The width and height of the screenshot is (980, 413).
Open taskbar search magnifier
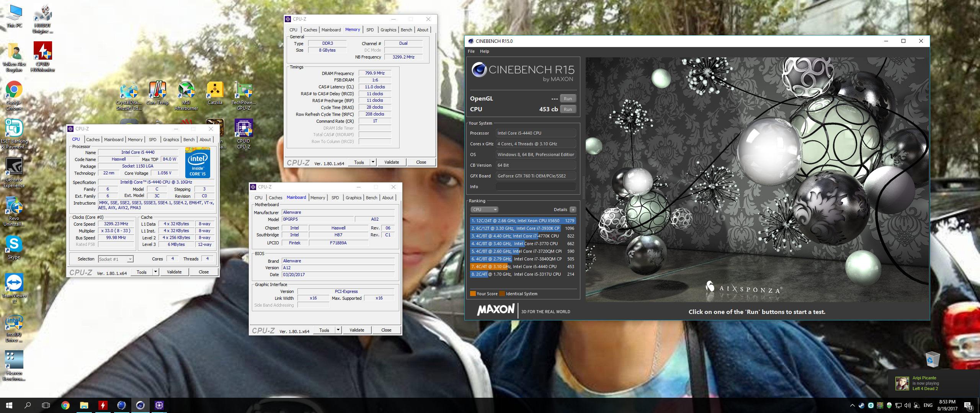28,405
